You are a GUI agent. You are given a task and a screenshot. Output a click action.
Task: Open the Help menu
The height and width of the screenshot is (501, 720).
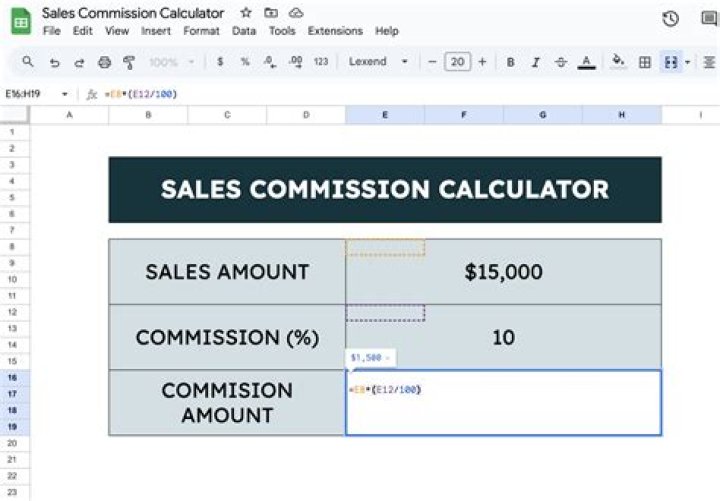[387, 31]
